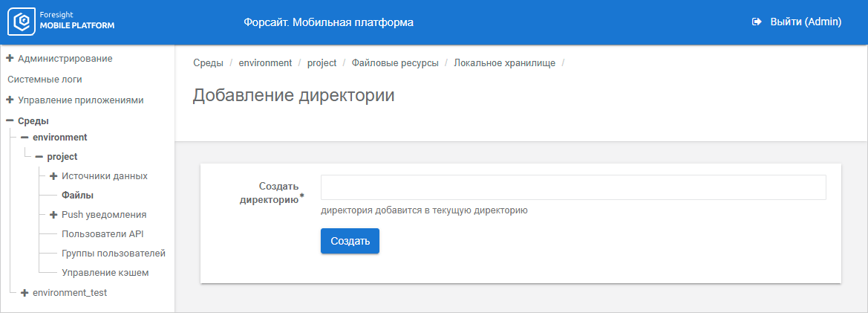Click the Создать button
Image resolution: width=868 pixels, height=313 pixels.
pos(350,241)
